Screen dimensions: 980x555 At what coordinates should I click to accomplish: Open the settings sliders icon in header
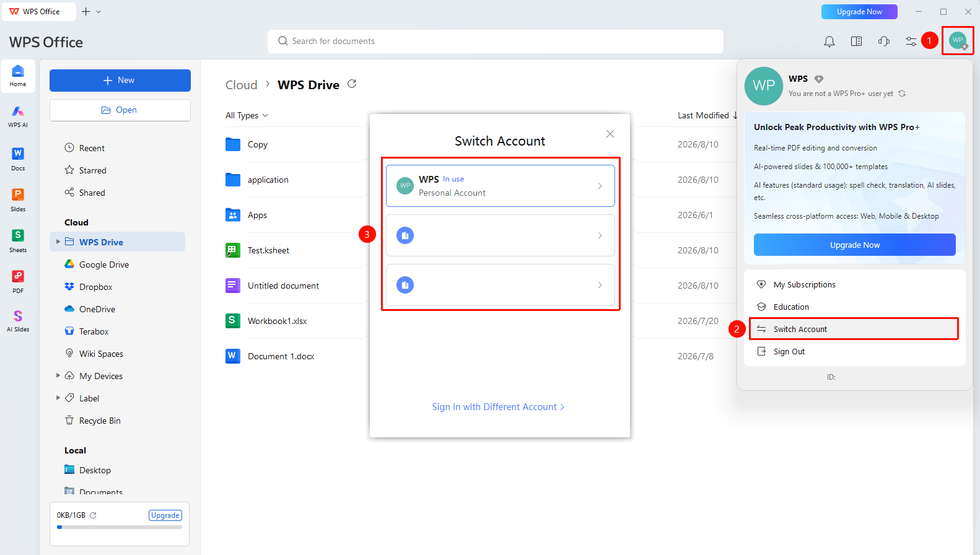coord(911,42)
